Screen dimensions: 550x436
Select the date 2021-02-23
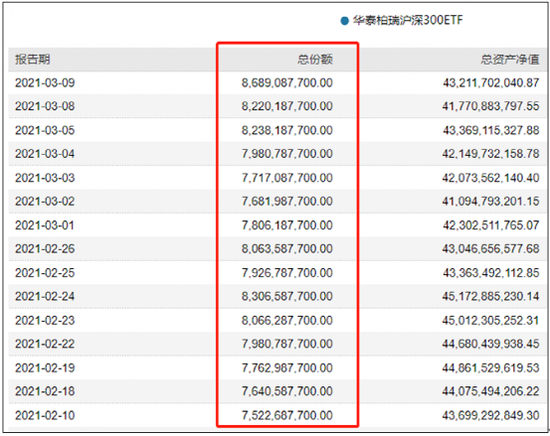click(x=45, y=320)
